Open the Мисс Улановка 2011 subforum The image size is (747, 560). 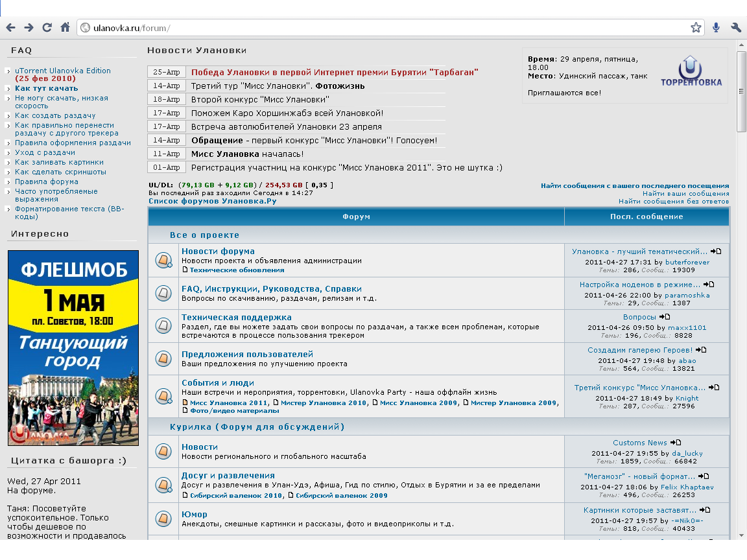tap(229, 403)
